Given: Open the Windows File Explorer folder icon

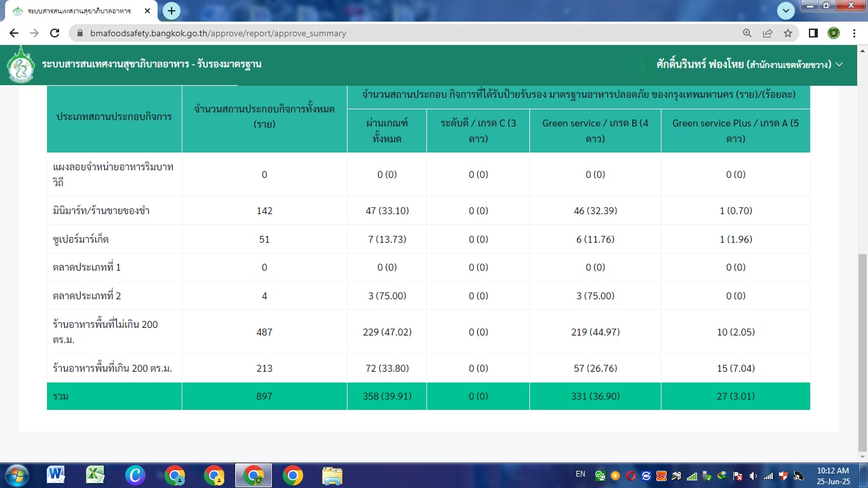Looking at the screenshot, I should click(x=332, y=475).
